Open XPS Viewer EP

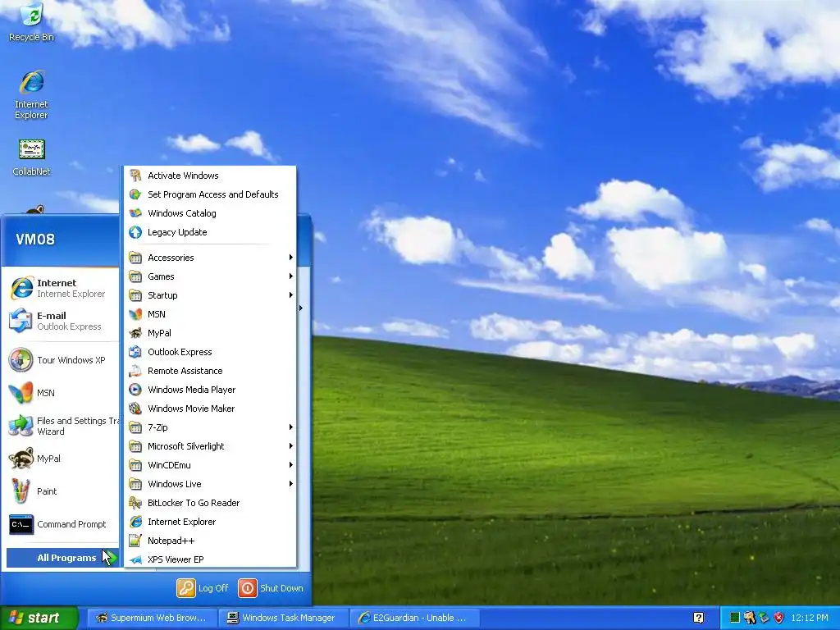click(x=210, y=559)
